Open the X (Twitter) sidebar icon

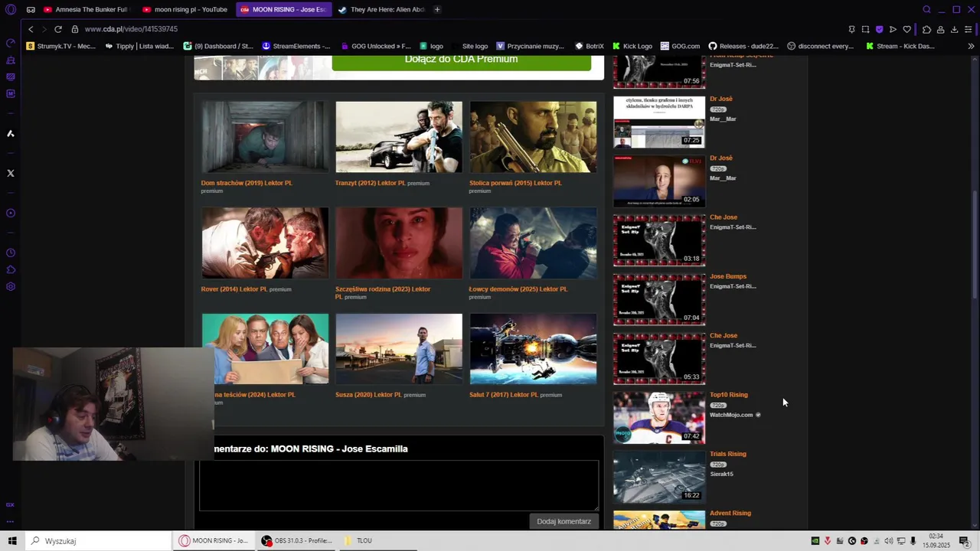[11, 173]
